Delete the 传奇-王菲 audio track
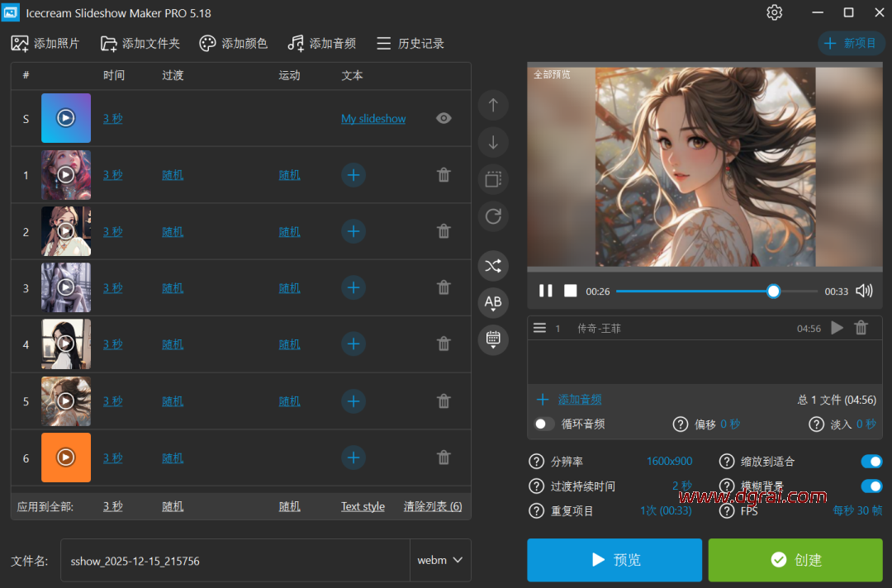 click(x=861, y=328)
